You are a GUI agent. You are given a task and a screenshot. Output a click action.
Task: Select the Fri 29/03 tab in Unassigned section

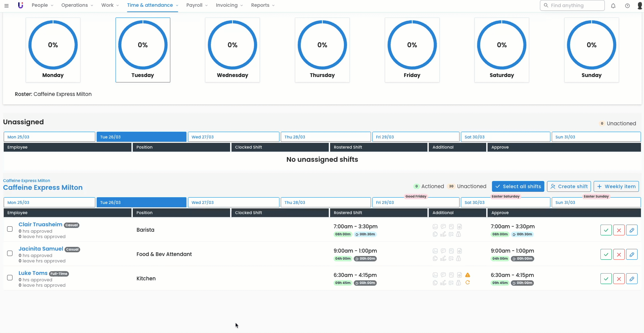(x=415, y=137)
